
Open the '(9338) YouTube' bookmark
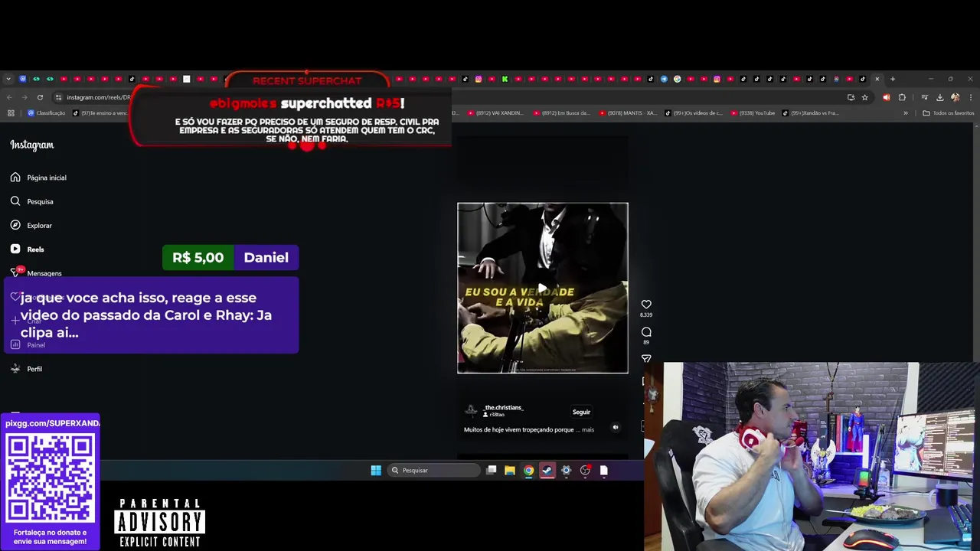753,113
